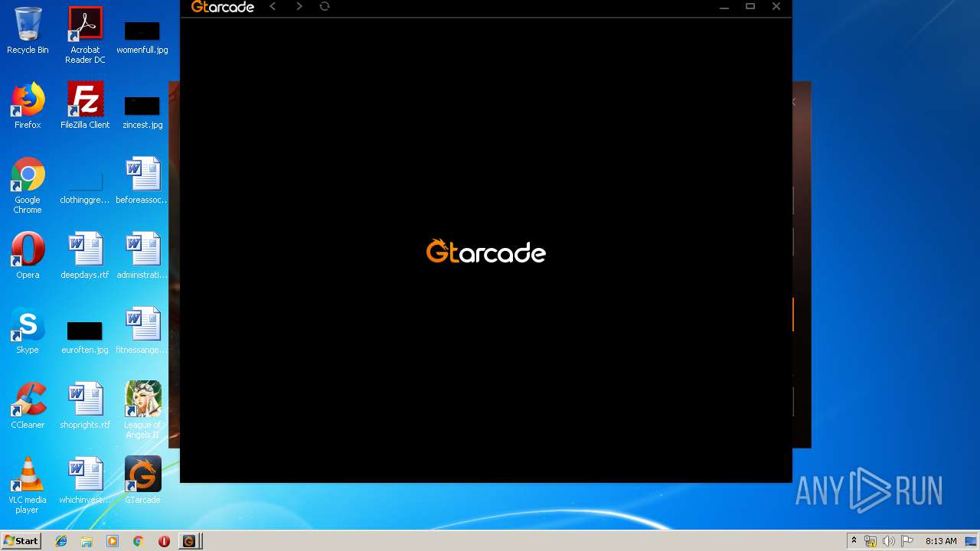Launch the Opera desktop shortcut
Screen dimensions: 980x551
(x=28, y=256)
